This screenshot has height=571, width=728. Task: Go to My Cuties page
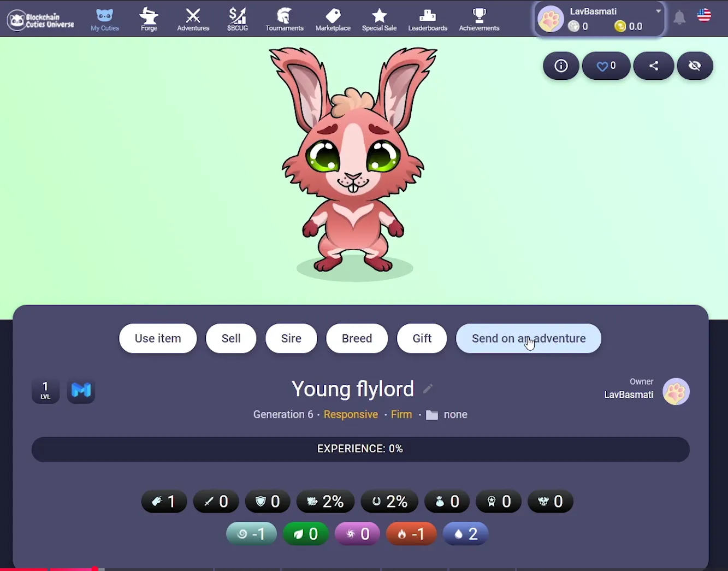(x=105, y=20)
